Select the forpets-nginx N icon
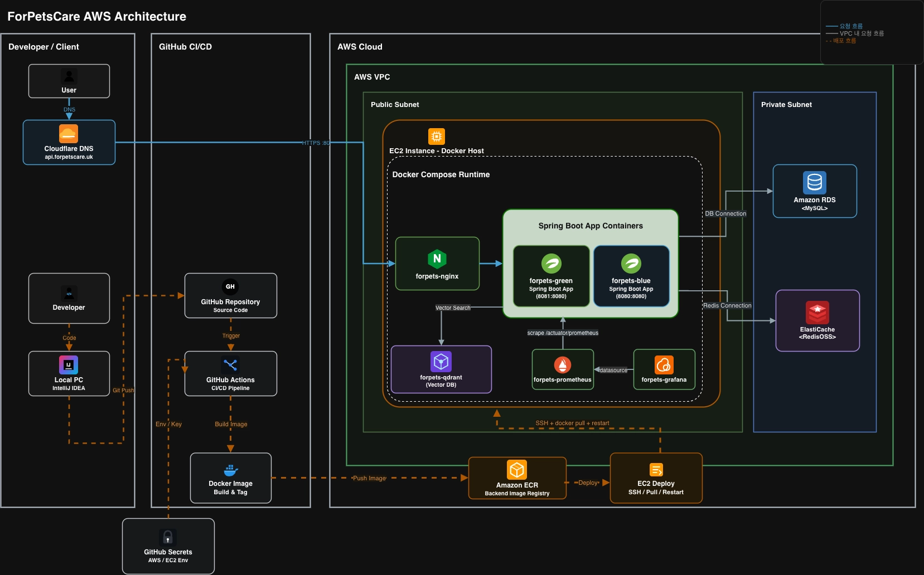The width and height of the screenshot is (924, 575). tap(437, 259)
